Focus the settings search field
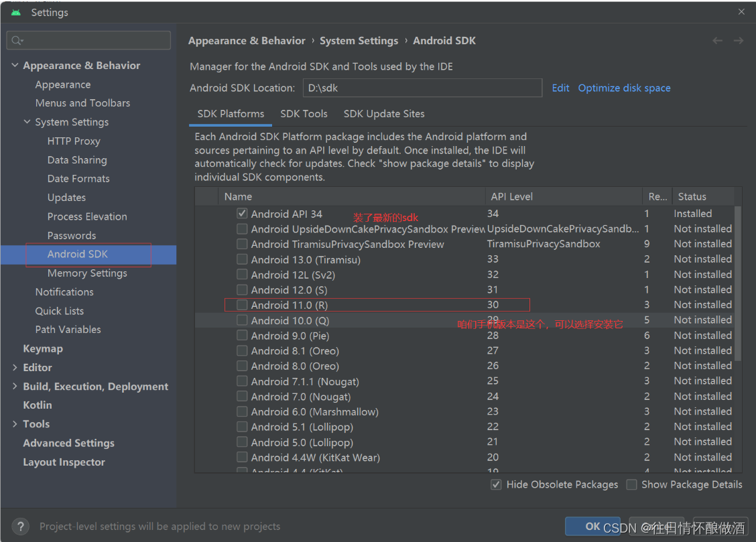Image resolution: width=756 pixels, height=542 pixels. click(88, 40)
